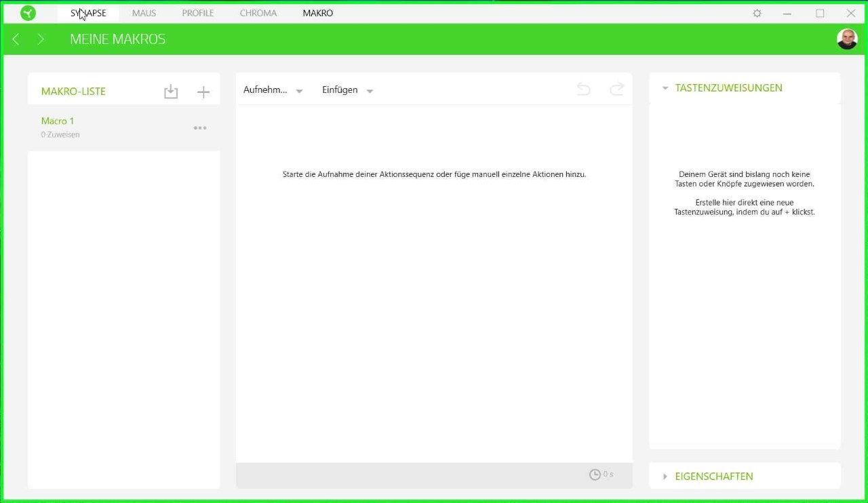Click the undo arrow icon
868x503 pixels.
[x=583, y=89]
